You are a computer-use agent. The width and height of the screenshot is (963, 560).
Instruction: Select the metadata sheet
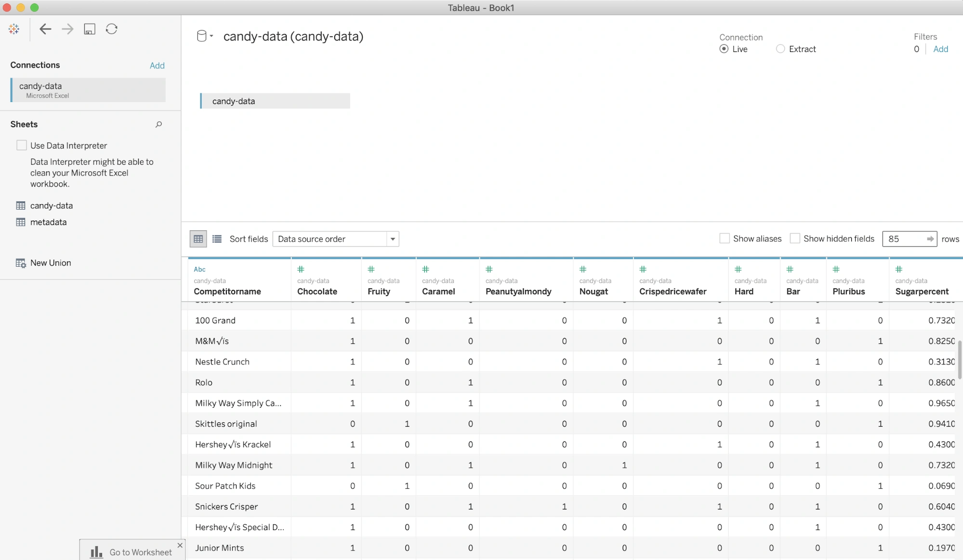tap(48, 222)
